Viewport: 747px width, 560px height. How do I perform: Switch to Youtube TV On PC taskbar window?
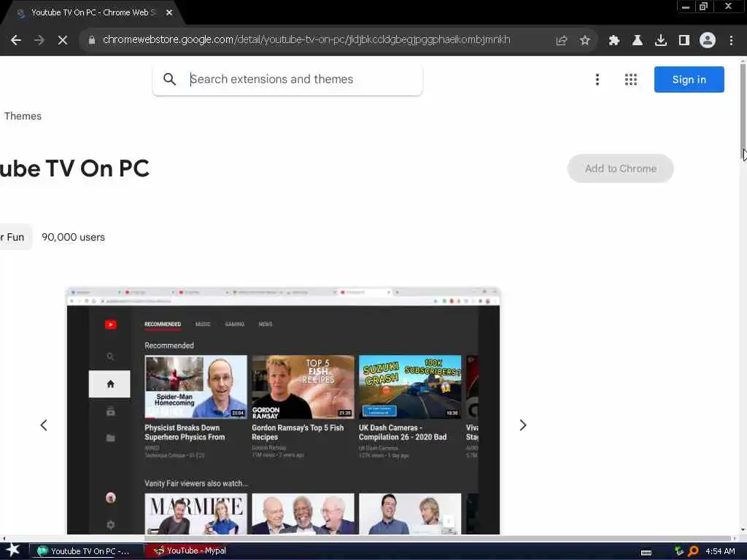[x=87, y=551]
